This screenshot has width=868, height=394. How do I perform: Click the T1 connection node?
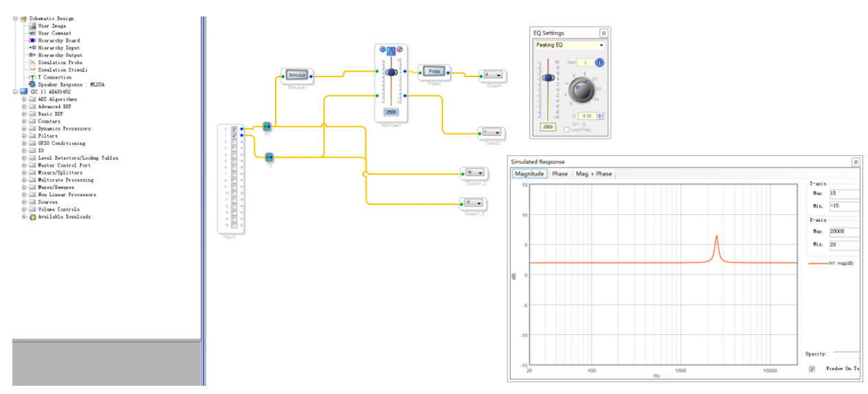[x=267, y=126]
